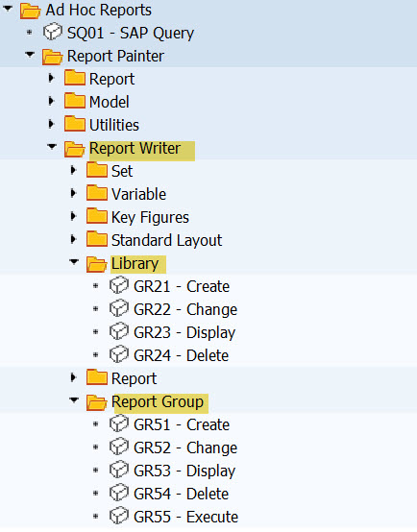Click the Utilities folder icon
417x532 pixels.
coord(75,124)
